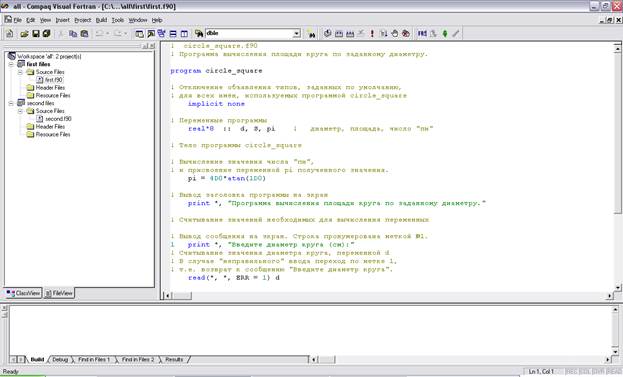Toggle the Workspace window icon
623x377 pixels.
139,34
